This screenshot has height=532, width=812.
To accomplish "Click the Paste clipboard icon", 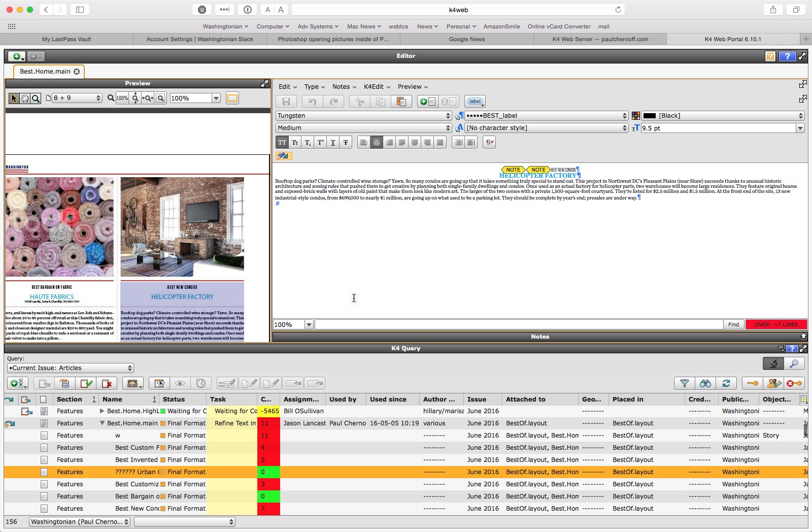I will 401,102.
